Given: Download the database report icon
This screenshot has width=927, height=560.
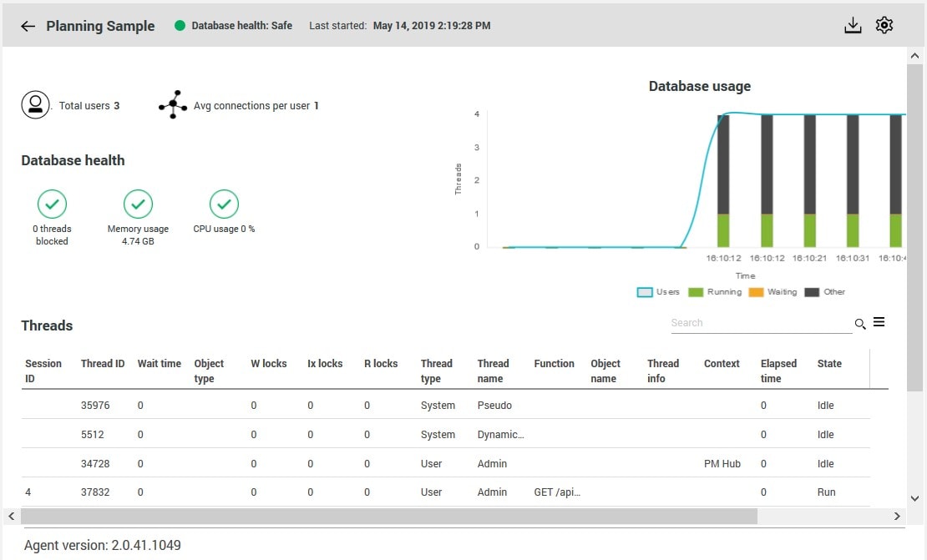Looking at the screenshot, I should click(x=853, y=25).
